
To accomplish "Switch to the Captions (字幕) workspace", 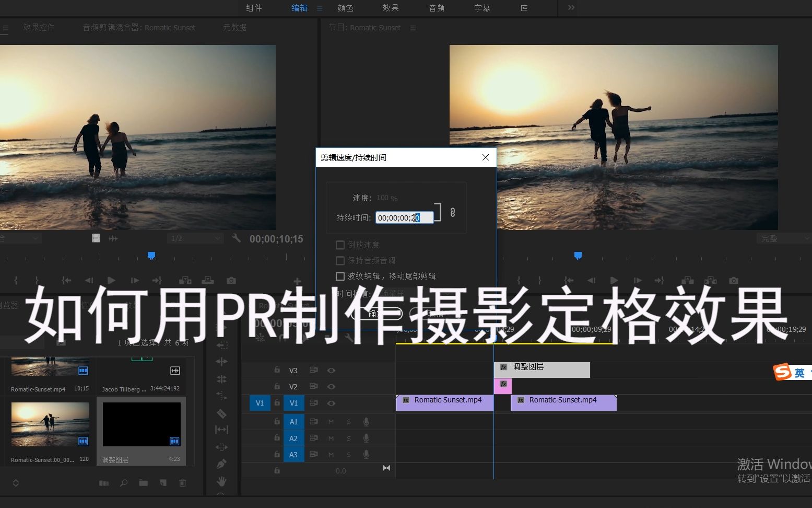I will click(x=482, y=8).
